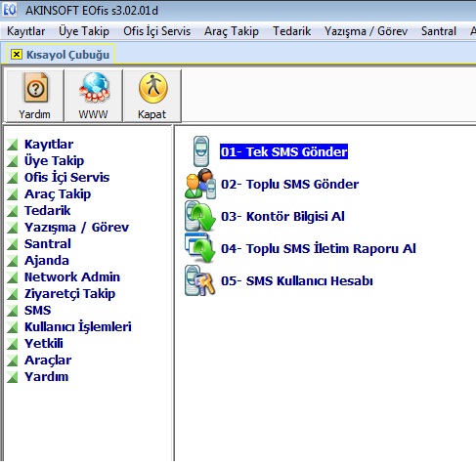Click the Kapat exit icon button

point(152,96)
